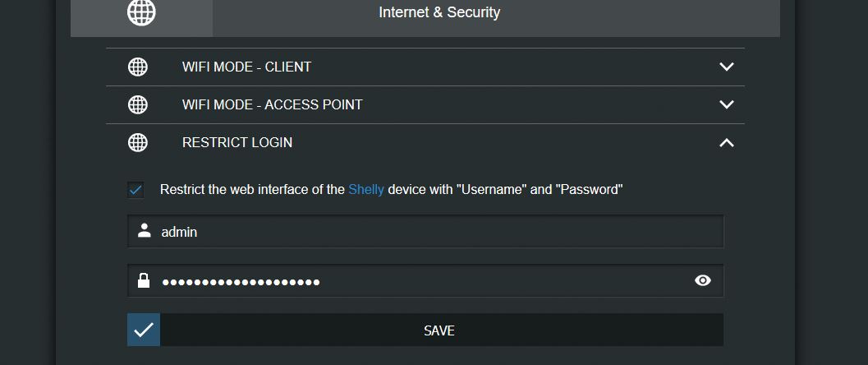The width and height of the screenshot is (868, 365).
Task: Click the globe icon beside WIFI MODE - CLIENT
Action: tap(138, 67)
